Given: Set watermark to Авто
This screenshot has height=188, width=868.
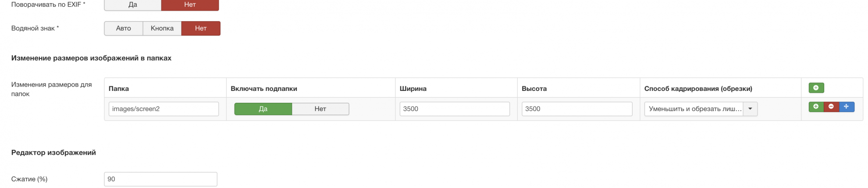Looking at the screenshot, I should (124, 28).
